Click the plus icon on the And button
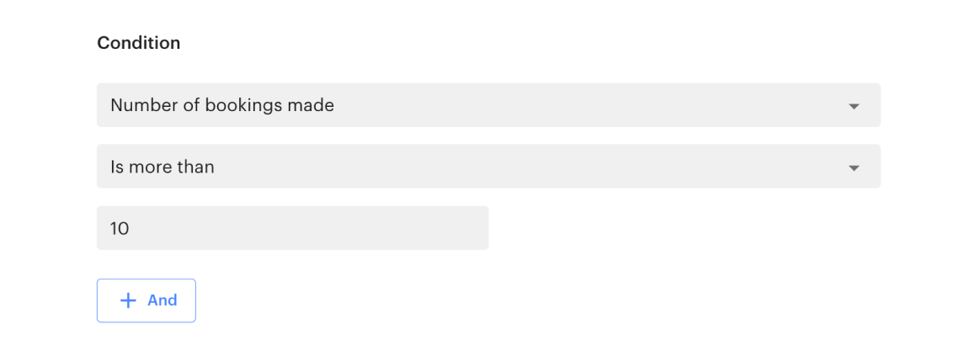This screenshot has height=351, width=980. (x=128, y=300)
